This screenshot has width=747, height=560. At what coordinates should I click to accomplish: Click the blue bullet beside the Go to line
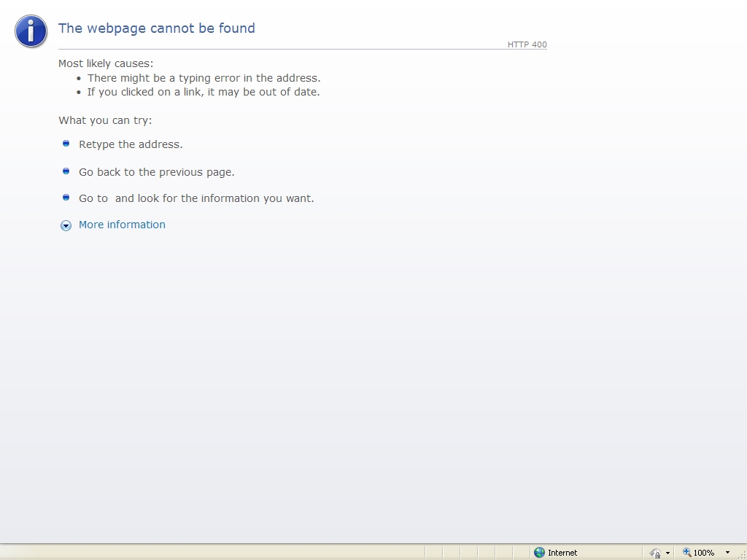click(66, 197)
